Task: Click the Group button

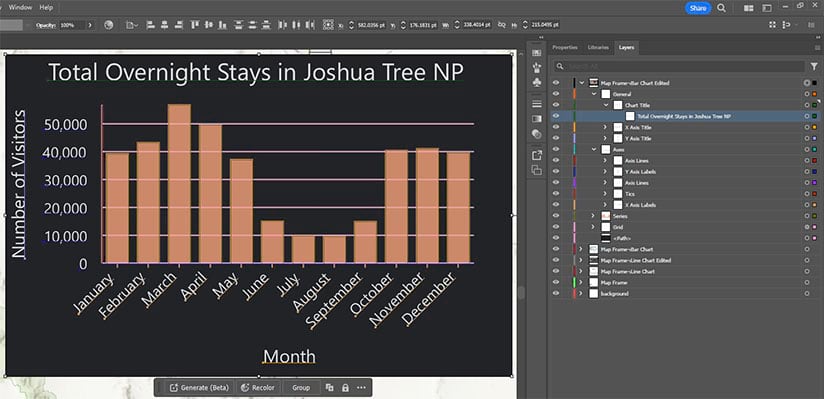Action: coord(301,388)
